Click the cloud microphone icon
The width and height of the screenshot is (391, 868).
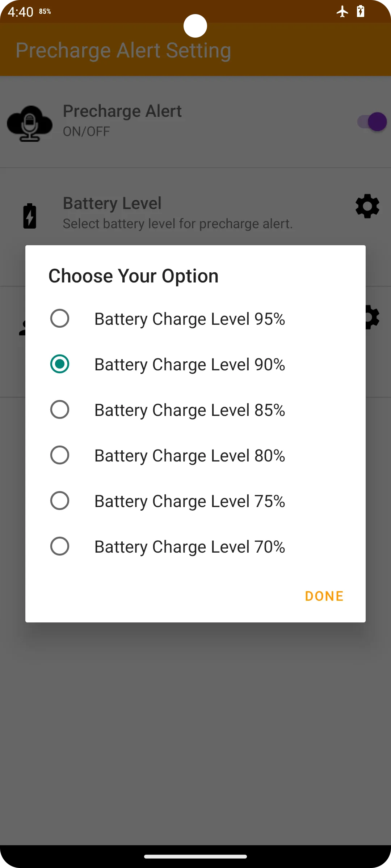30,123
